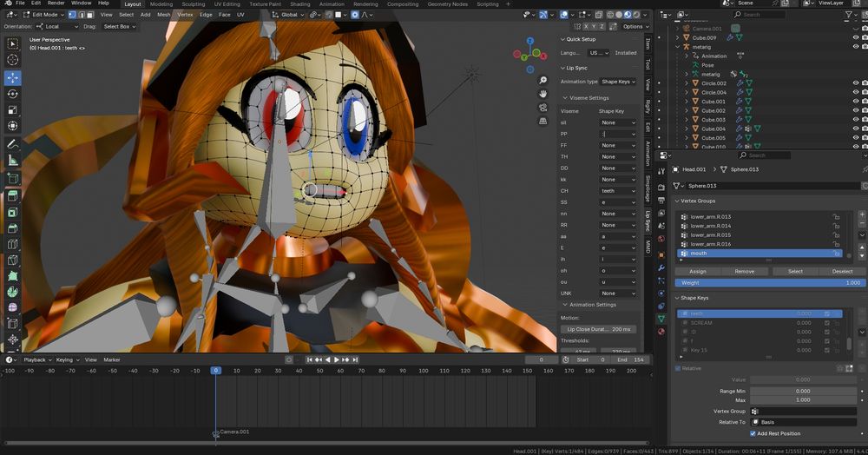Select the Cursor tool in the toolbar

pos(13,59)
